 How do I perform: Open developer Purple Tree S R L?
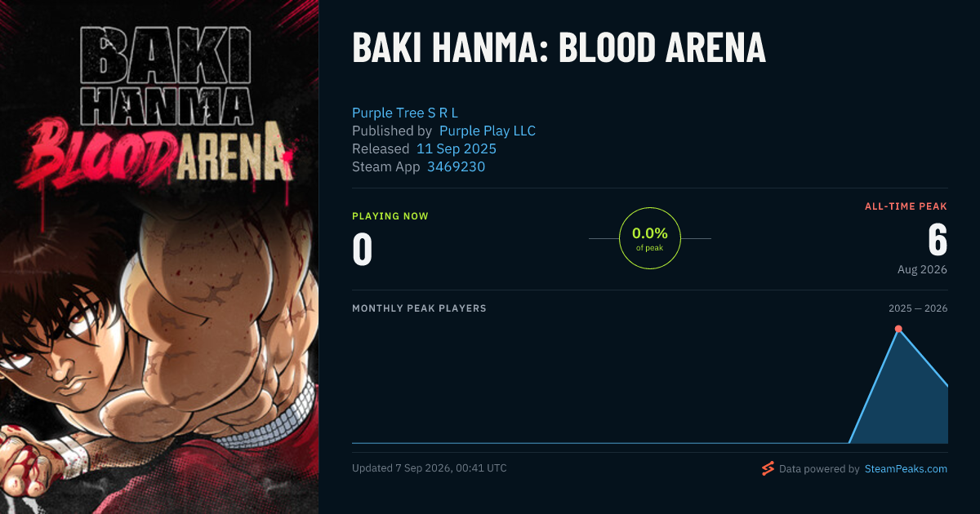(405, 113)
